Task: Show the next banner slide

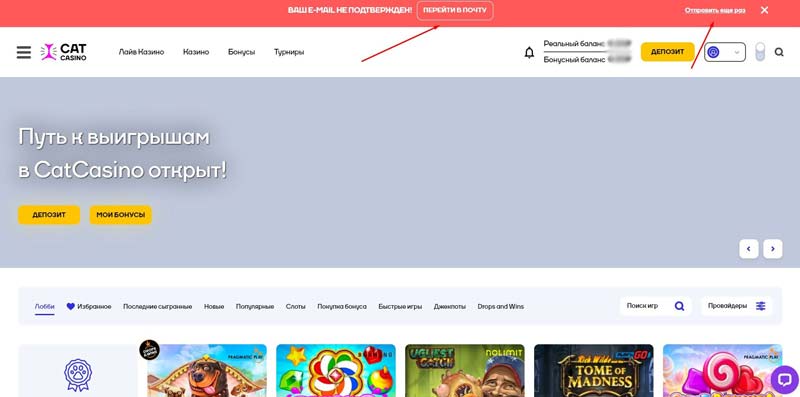Action: 772,249
